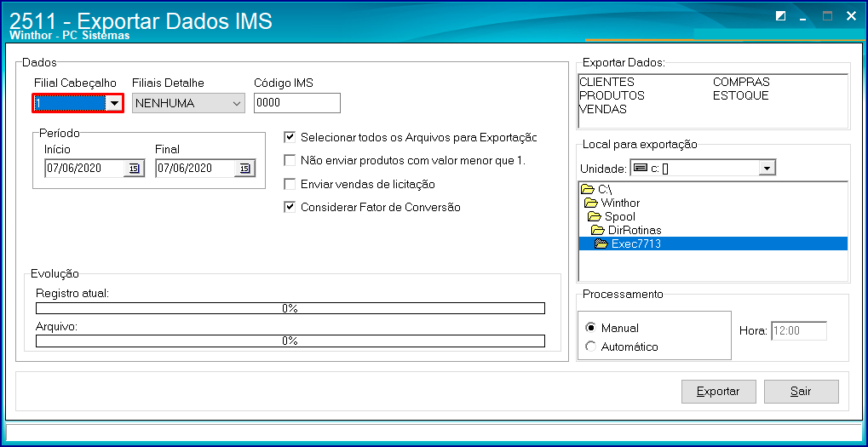Close the Exportar Dados IMS window
This screenshot has width=868, height=447.
pos(851,16)
